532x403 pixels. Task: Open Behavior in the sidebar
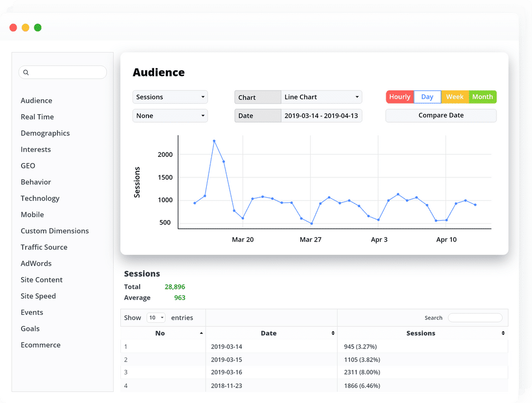tap(35, 182)
